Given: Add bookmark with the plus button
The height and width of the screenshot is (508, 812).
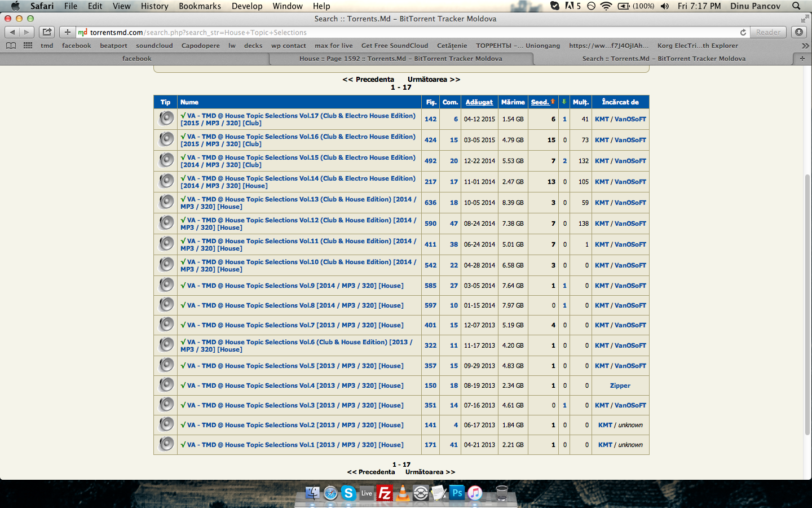Looking at the screenshot, I should pyautogui.click(x=68, y=32).
